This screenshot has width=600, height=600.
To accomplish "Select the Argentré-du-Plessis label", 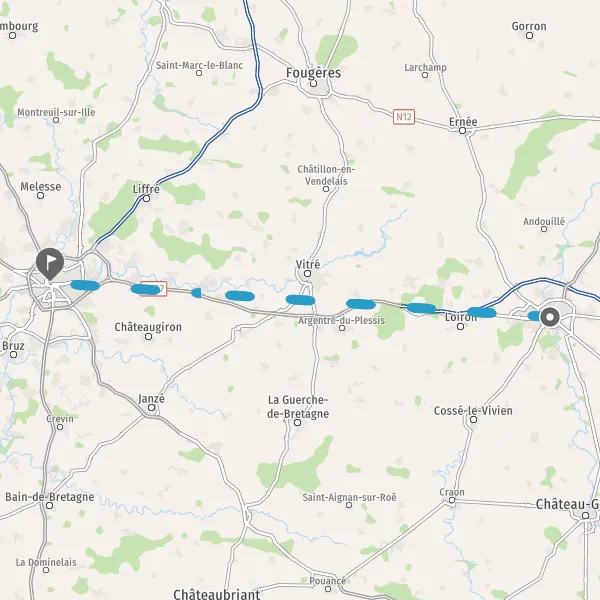I will coord(341,320).
